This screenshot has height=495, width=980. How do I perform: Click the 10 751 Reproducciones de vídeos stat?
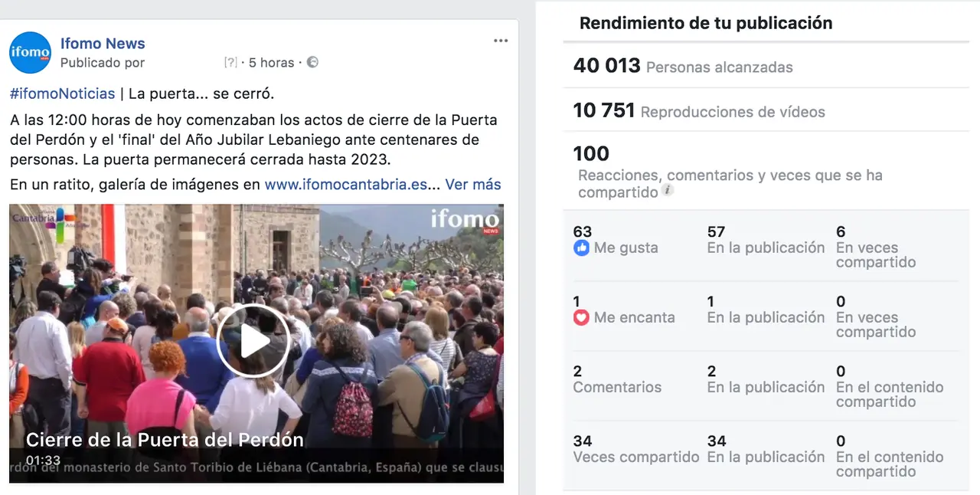point(699,110)
